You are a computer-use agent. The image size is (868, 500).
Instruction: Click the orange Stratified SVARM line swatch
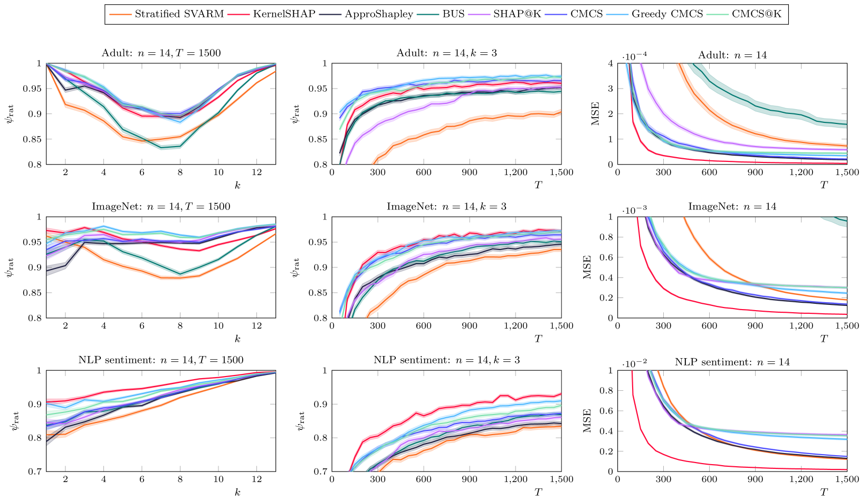(x=120, y=15)
